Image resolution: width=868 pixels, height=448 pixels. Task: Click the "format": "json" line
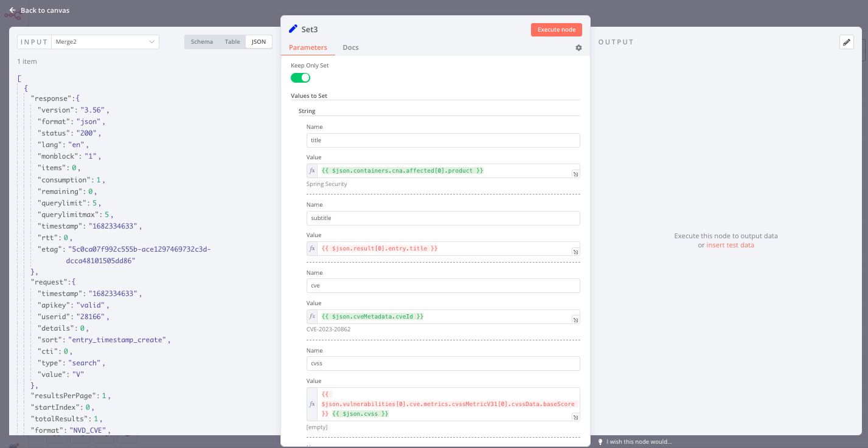[73, 122]
